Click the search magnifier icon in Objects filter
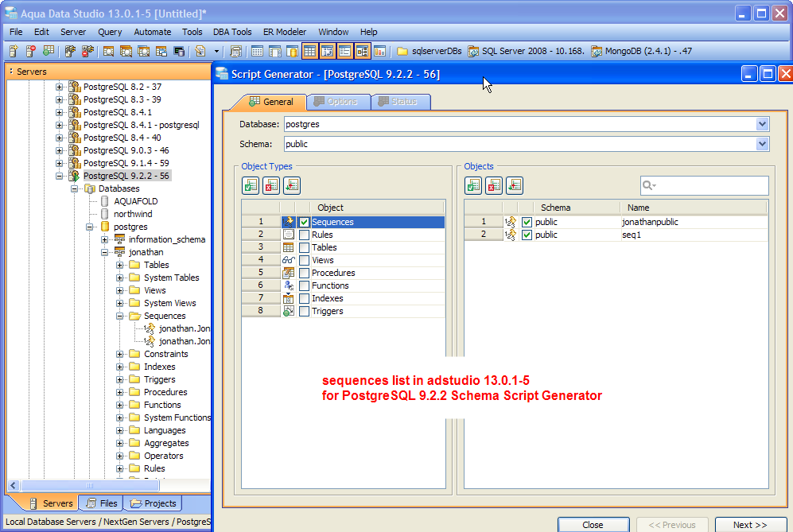 (x=649, y=185)
